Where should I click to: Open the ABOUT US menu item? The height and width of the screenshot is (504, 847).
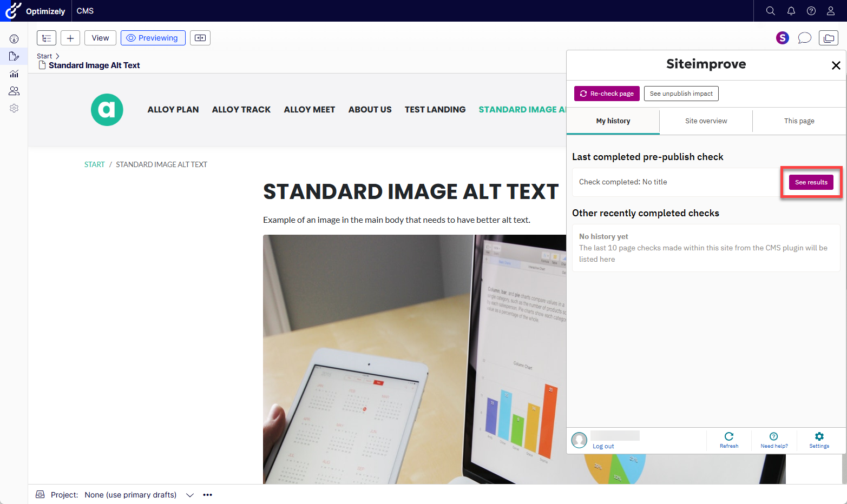coord(370,110)
